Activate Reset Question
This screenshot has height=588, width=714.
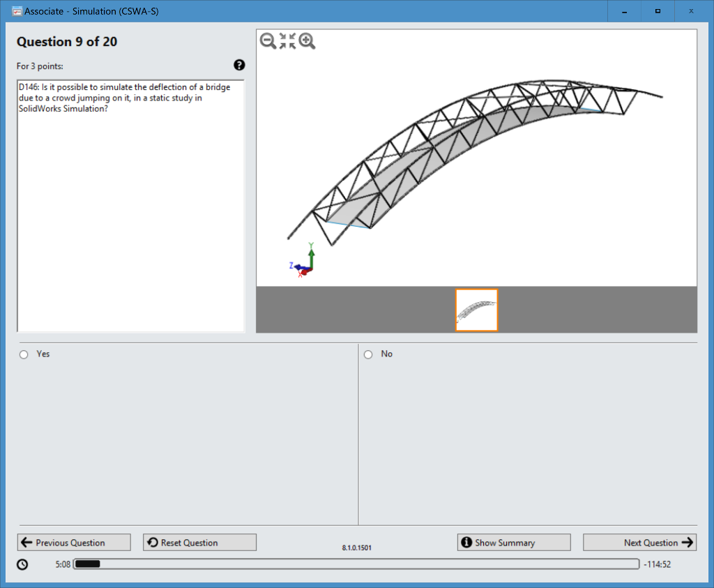click(199, 542)
